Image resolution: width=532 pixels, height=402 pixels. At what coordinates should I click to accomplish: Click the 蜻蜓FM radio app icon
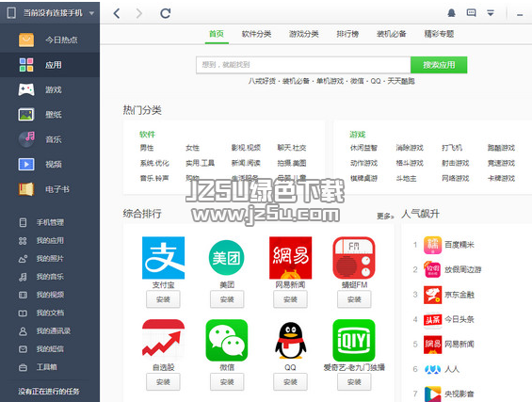[x=354, y=258]
